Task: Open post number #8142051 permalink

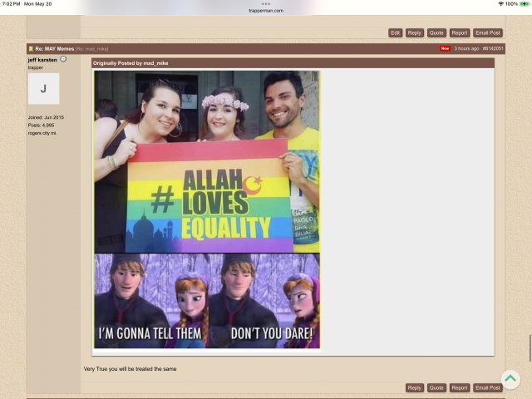Action: pyautogui.click(x=493, y=48)
